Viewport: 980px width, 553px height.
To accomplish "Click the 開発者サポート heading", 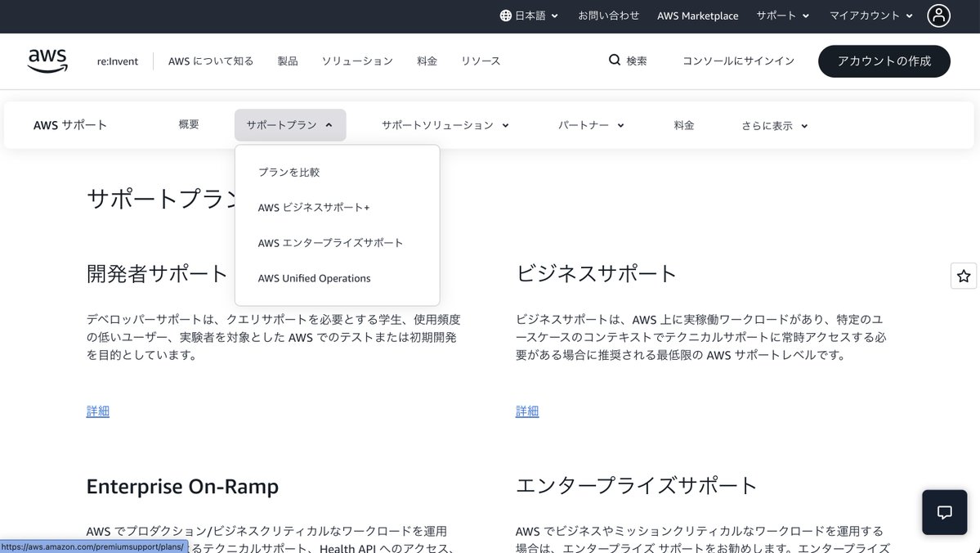I will [x=157, y=273].
